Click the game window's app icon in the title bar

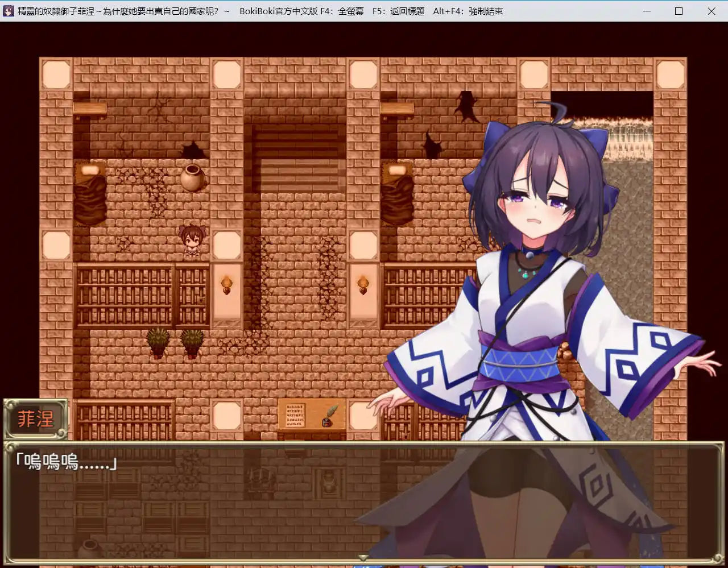coord(9,11)
